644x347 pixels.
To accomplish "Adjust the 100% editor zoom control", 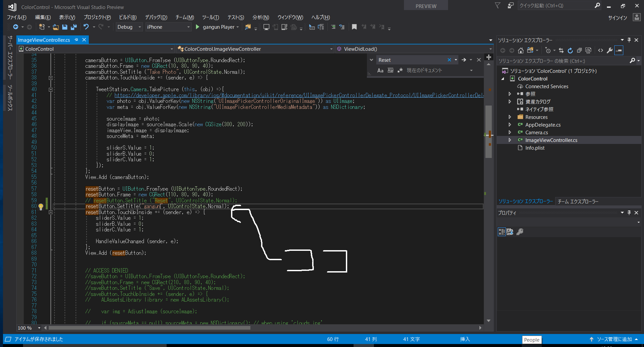I will point(28,328).
